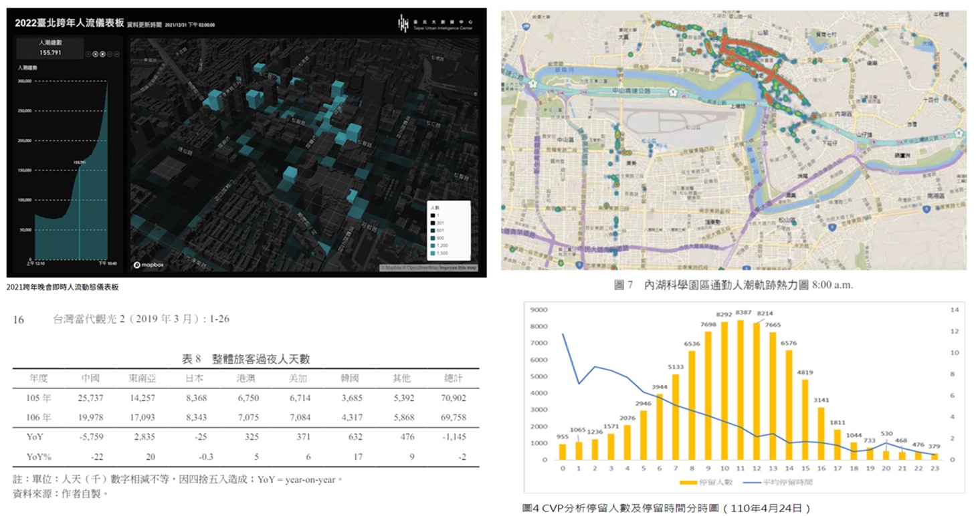The image size is (980, 516).
Task: Click the 155,791 marker line on trend chart
Action: [80, 213]
